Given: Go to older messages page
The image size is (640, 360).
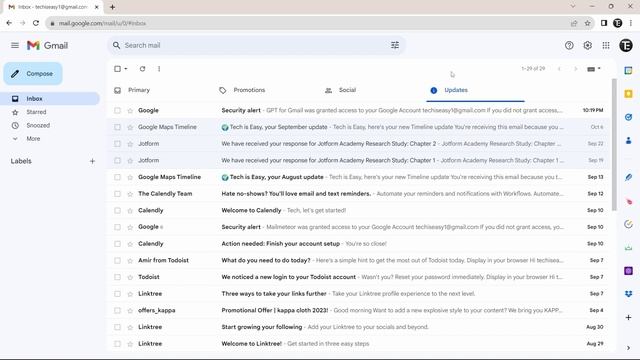Looking at the screenshot, I should [x=576, y=69].
